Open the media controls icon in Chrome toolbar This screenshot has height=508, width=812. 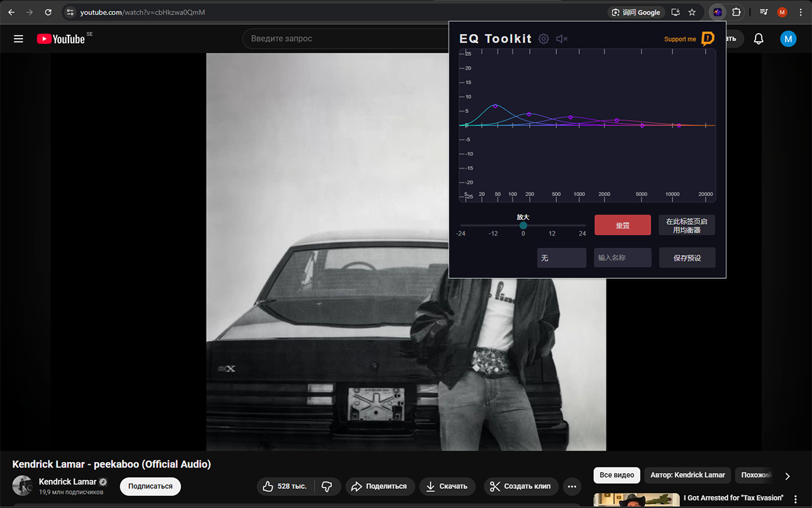(764, 12)
